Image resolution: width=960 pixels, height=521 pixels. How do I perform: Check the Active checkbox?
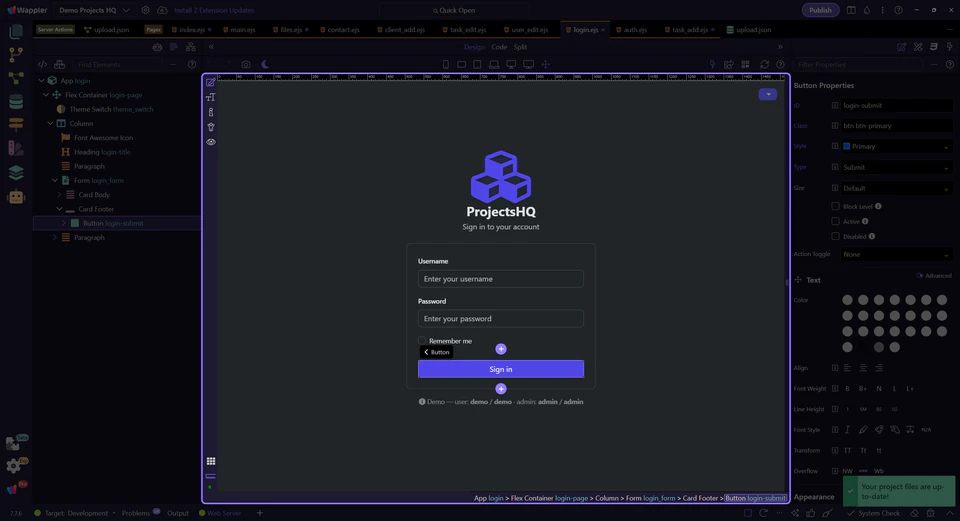(x=835, y=221)
